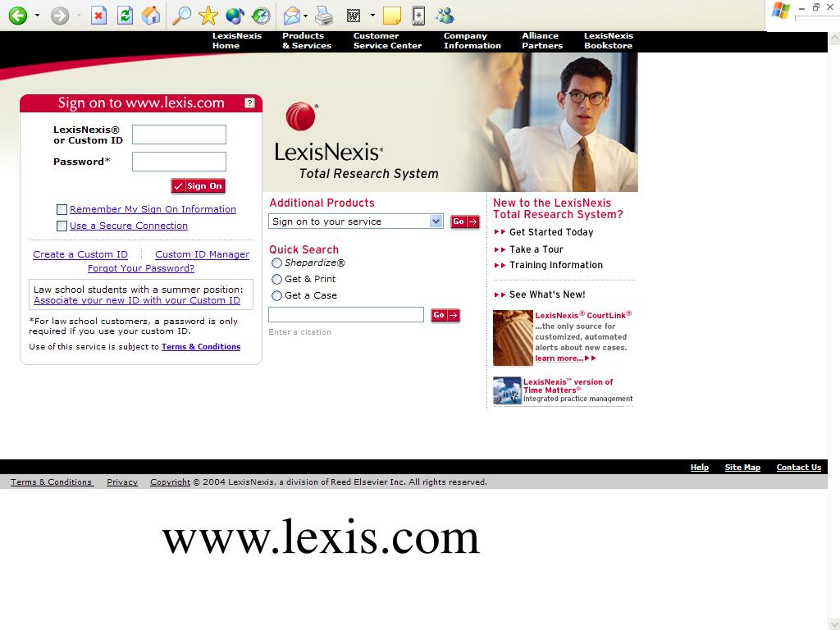Viewport: 840px width, 630px height.
Task: Open Take a Tour link
Action: pyautogui.click(x=536, y=249)
